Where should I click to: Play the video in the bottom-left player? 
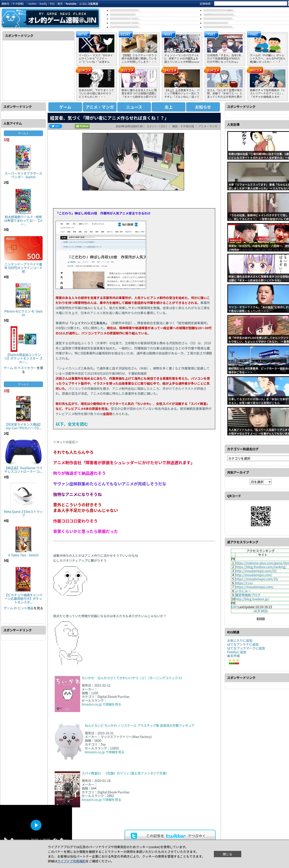[36, 825]
